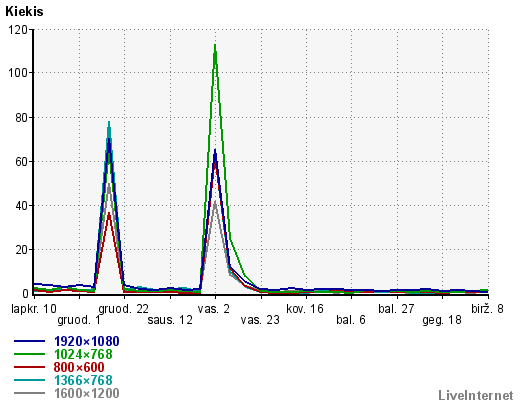The image size is (520, 405).
Task: Click the 1920×1080 legend label
Action: [87, 341]
